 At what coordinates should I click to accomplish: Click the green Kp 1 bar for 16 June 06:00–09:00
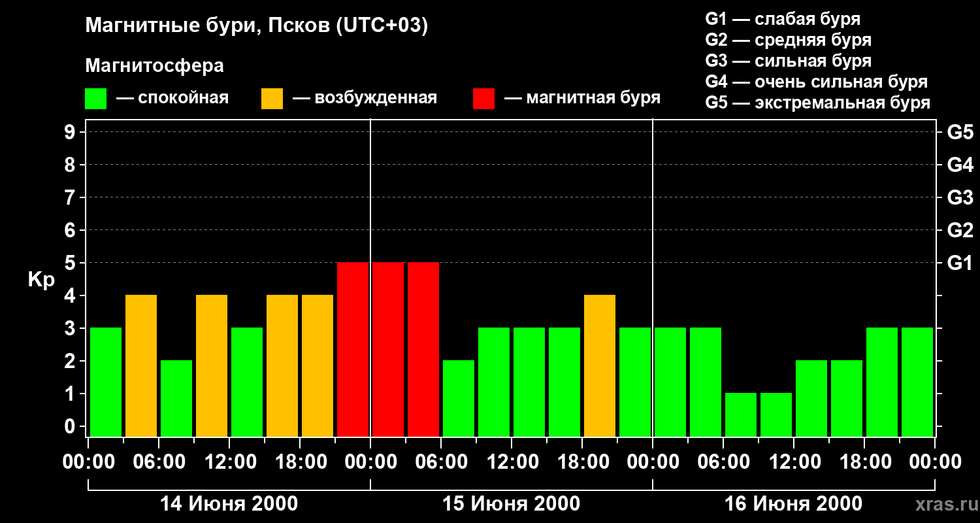click(741, 414)
